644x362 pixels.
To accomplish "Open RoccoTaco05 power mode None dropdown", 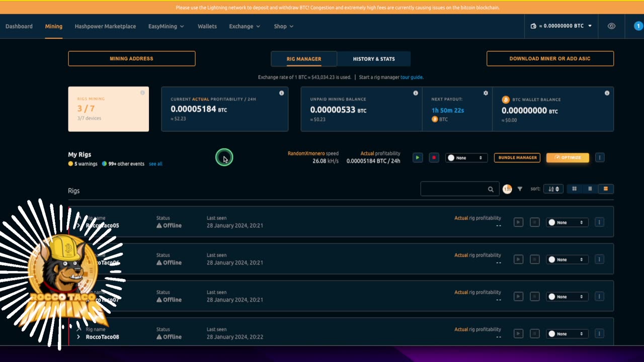I will 567,222.
